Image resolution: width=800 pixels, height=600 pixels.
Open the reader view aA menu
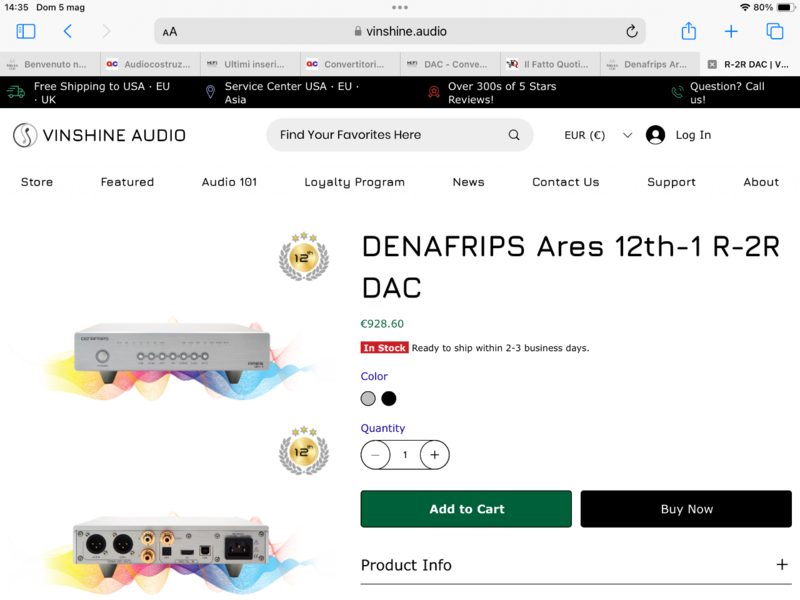coord(170,31)
